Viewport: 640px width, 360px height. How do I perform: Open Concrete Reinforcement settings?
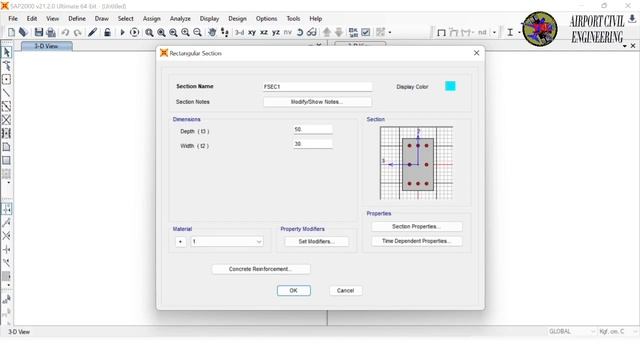pos(261,269)
